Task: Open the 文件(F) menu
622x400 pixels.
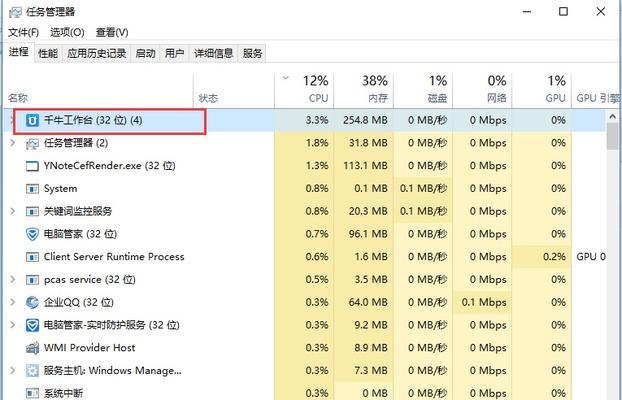Action: (24, 32)
